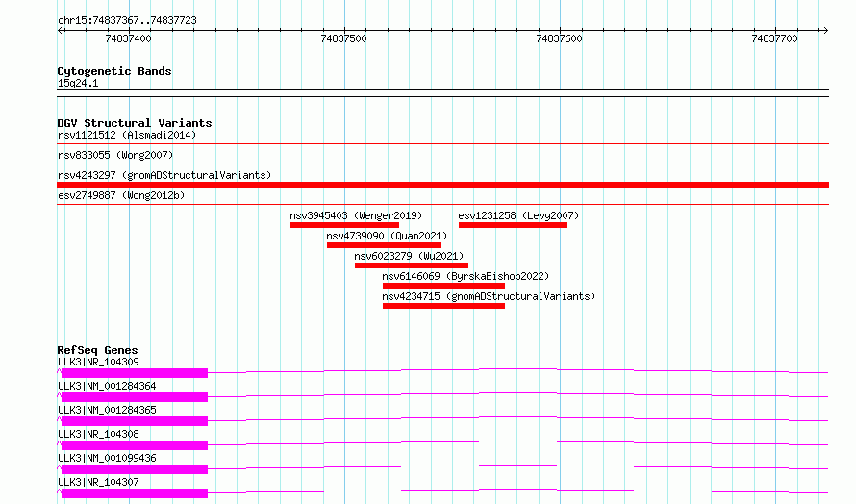
Task: Click the magenta exon of ULK3|NM_001284365
Action: click(x=135, y=421)
